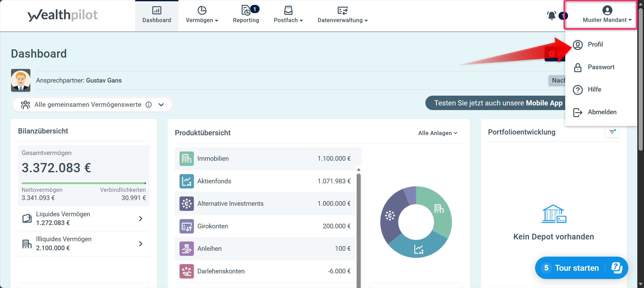This screenshot has width=644, height=288.
Task: Click info icon beside Alle gemeinsamen Vermögenswerte
Action: 149,105
